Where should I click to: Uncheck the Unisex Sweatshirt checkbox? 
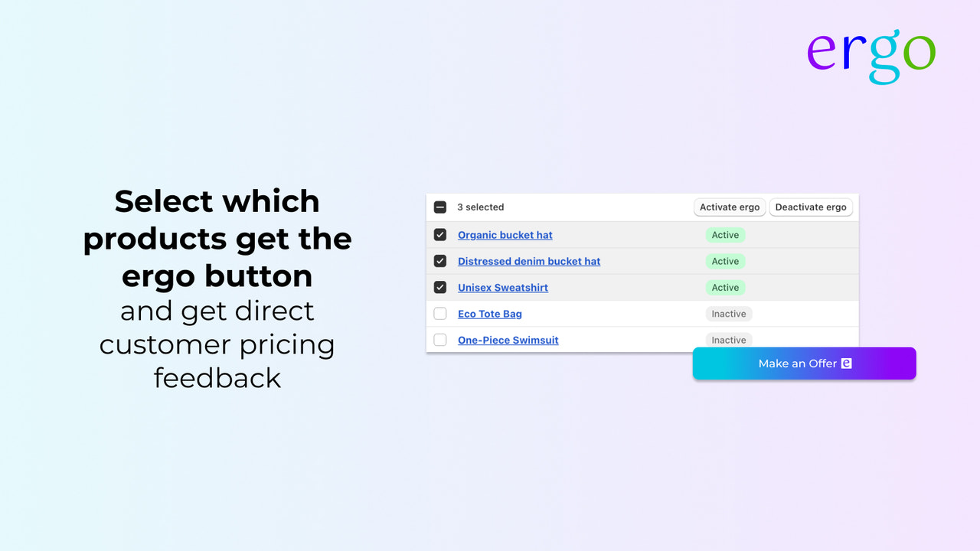click(x=440, y=287)
